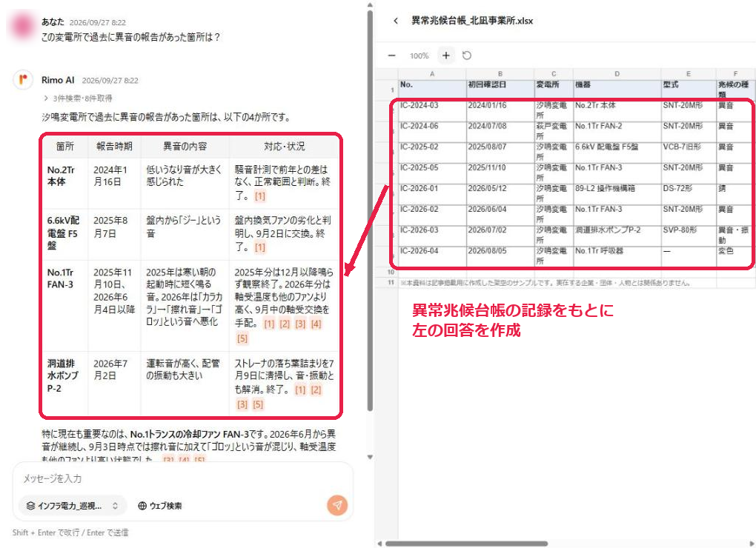
Task: Open citation [2] in the No.1Tr FAN-3 answer row
Action: click(285, 324)
